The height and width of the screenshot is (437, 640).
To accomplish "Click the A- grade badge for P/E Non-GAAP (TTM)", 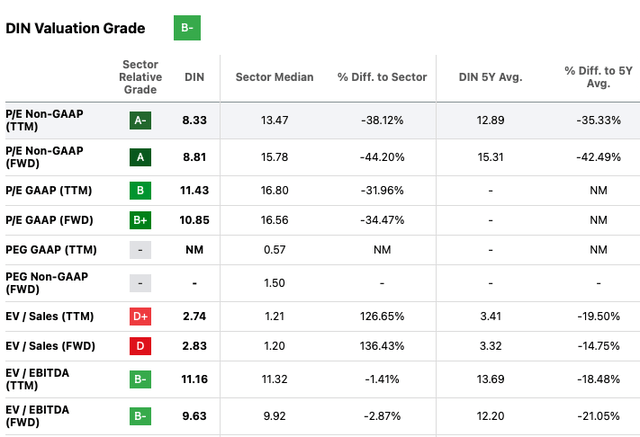I will [140, 120].
